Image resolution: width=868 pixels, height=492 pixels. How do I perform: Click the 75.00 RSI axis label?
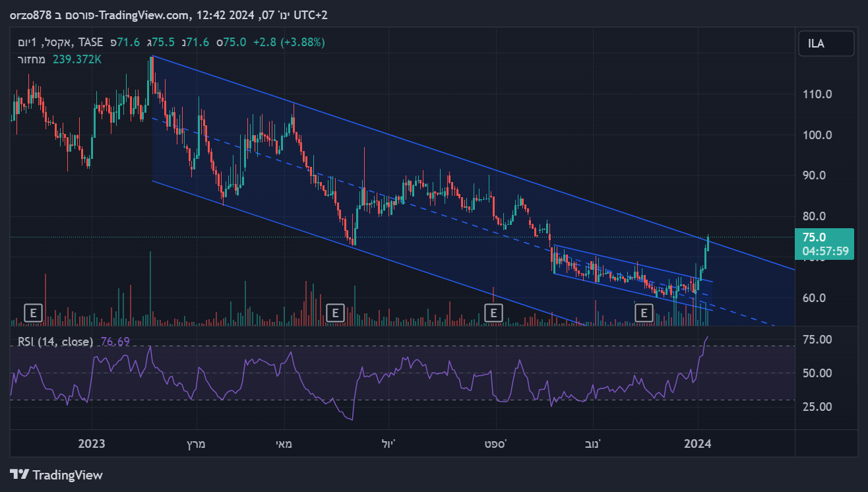(817, 340)
